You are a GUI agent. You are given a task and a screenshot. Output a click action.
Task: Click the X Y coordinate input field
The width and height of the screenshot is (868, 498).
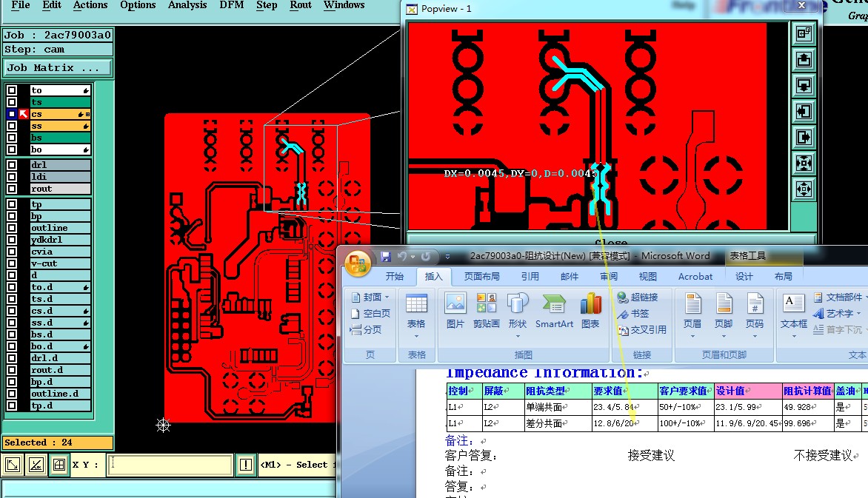point(170,465)
